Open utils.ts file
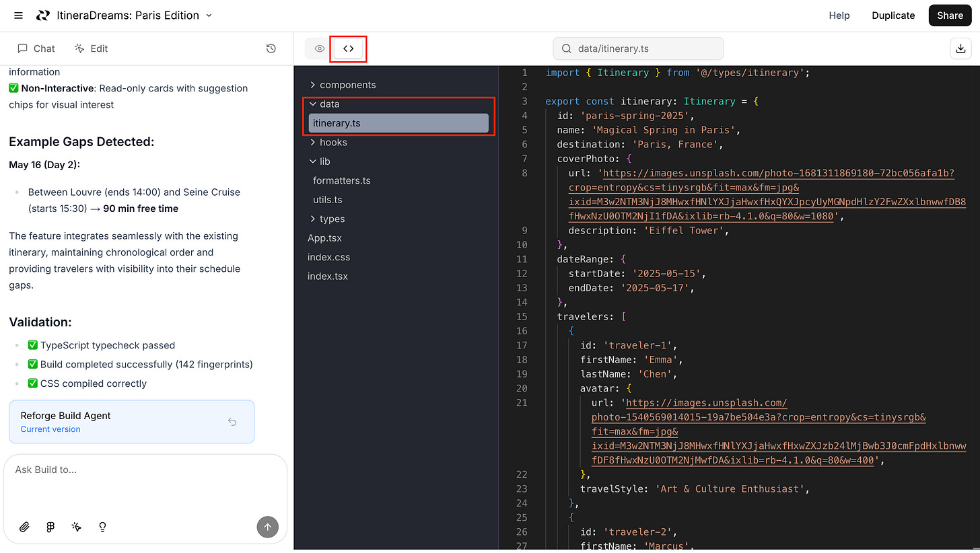The height and width of the screenshot is (553, 980). point(328,200)
